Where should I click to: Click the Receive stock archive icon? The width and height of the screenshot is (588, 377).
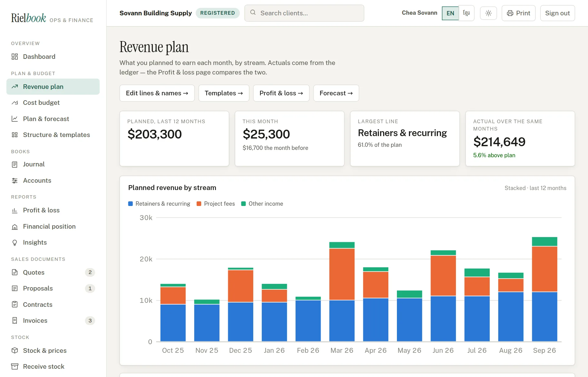click(15, 367)
